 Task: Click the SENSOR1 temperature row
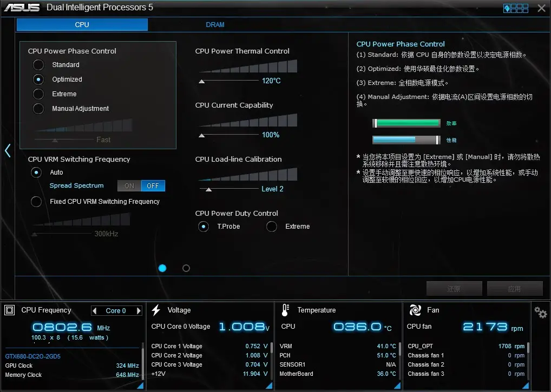pyautogui.click(x=338, y=364)
